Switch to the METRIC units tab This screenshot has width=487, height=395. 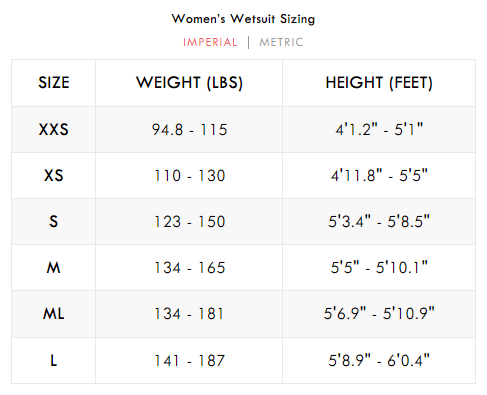[281, 42]
